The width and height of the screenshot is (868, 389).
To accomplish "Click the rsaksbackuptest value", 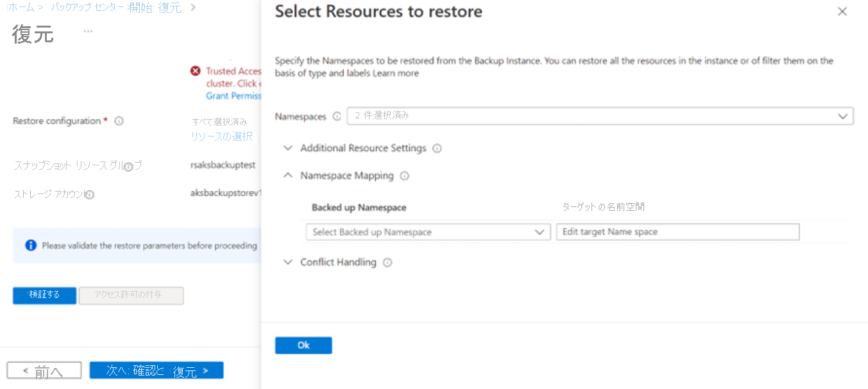I will tap(223, 165).
